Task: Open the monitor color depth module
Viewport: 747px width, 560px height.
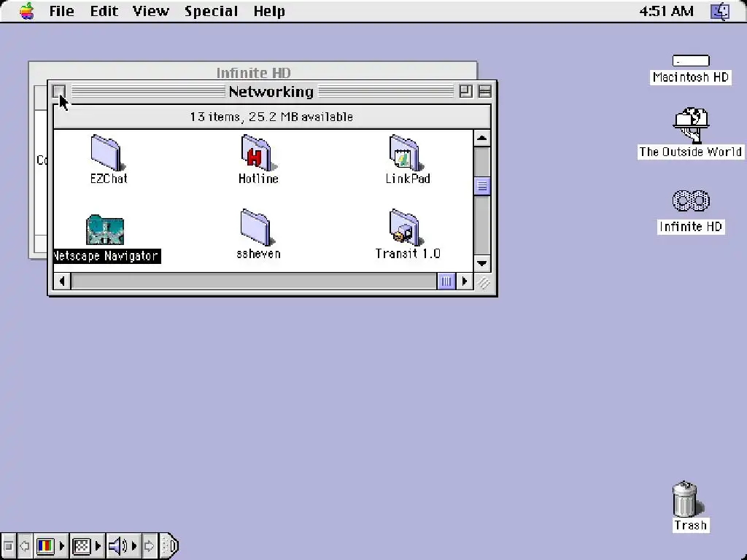Action: pyautogui.click(x=45, y=545)
